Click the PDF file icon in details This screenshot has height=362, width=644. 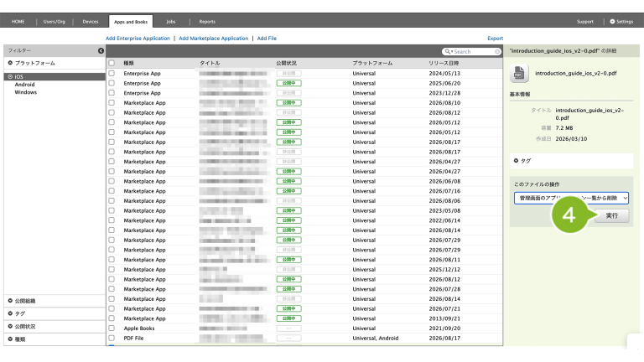[519, 74]
